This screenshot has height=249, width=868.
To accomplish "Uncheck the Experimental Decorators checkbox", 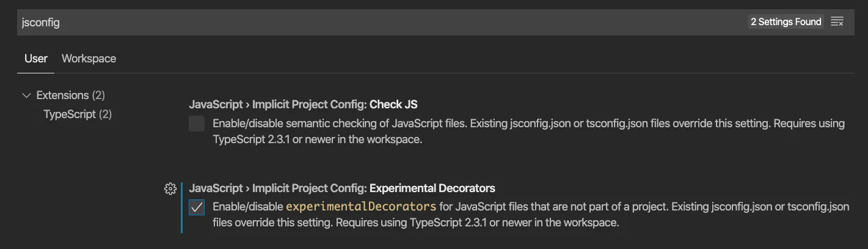I will pyautogui.click(x=197, y=207).
